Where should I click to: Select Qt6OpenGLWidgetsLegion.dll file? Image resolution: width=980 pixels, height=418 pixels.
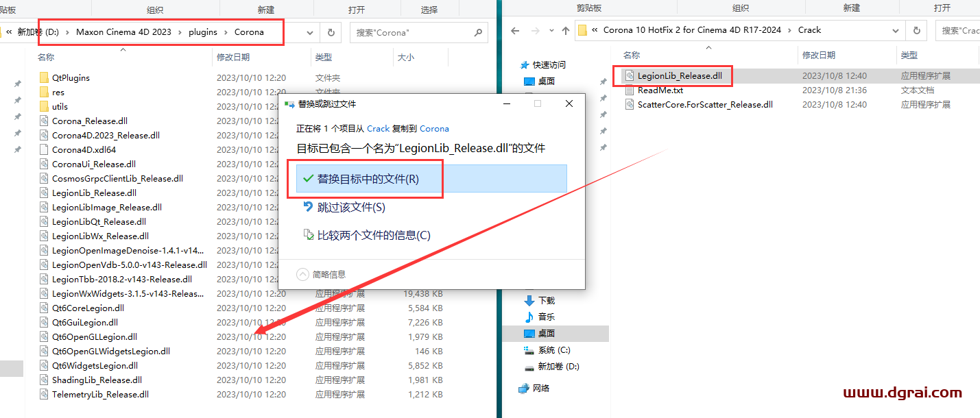pyautogui.click(x=111, y=351)
